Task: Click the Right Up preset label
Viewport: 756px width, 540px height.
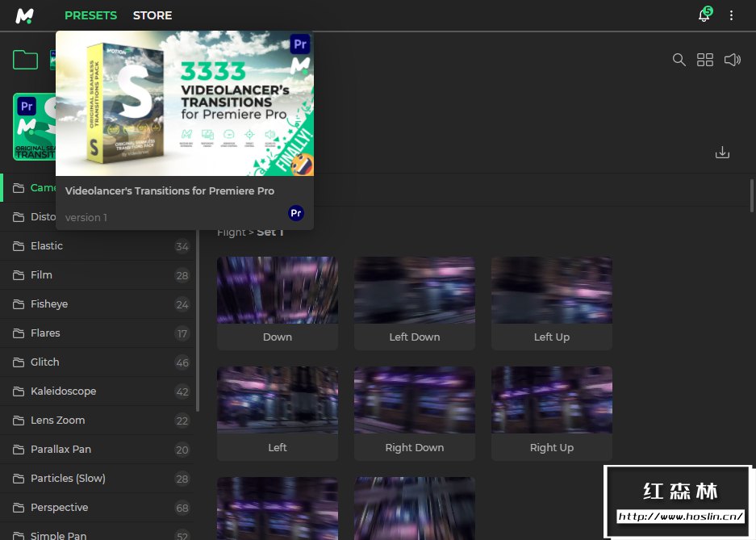Action: coord(552,448)
